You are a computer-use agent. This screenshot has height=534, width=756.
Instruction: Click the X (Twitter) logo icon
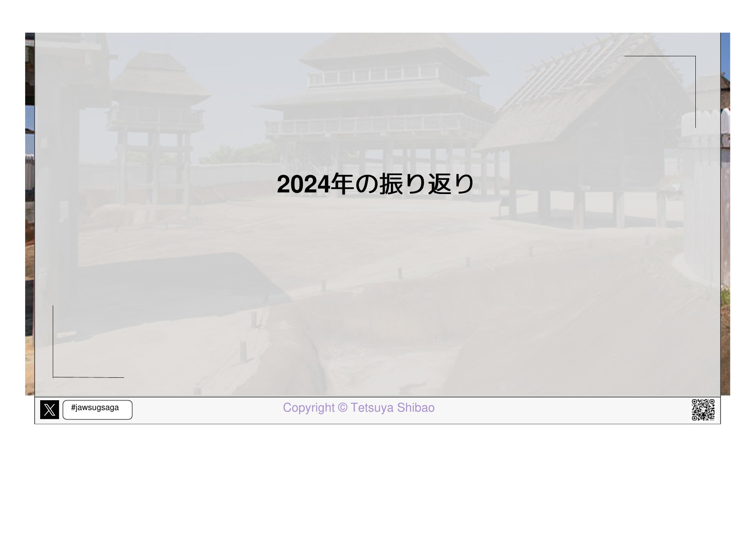(x=50, y=410)
